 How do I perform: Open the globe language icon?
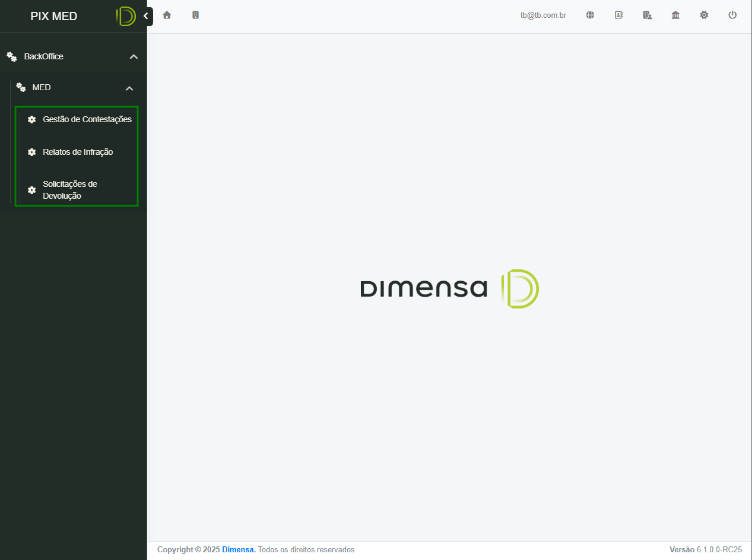[x=590, y=15]
